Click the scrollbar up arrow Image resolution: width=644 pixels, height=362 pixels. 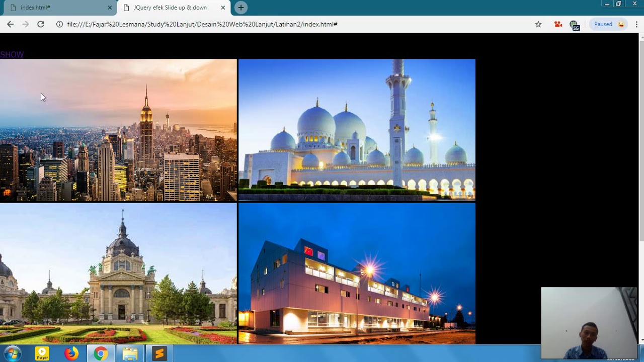coord(641,37)
